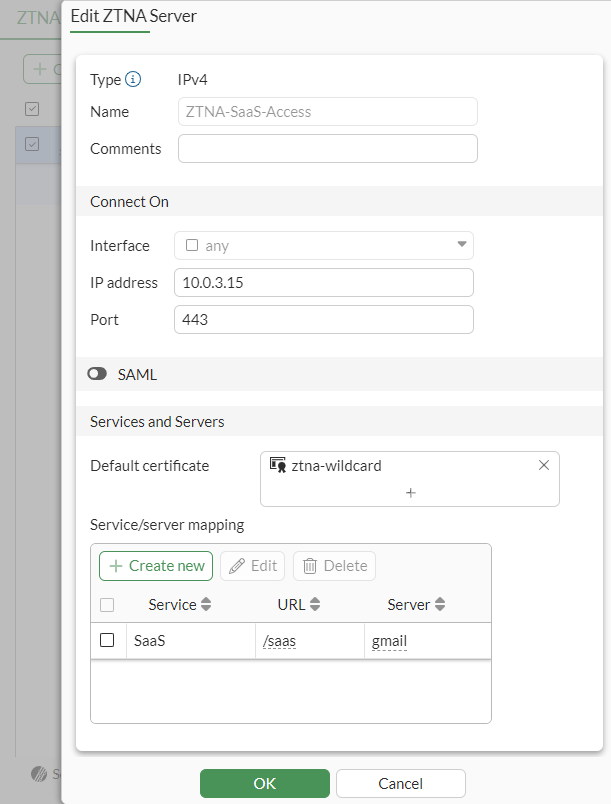The height and width of the screenshot is (804, 611).
Task: Sort by the URL column arrows
Action: coord(315,605)
